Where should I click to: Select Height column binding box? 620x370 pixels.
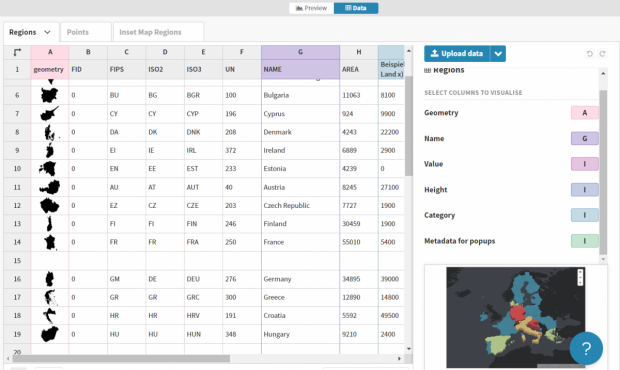(584, 190)
